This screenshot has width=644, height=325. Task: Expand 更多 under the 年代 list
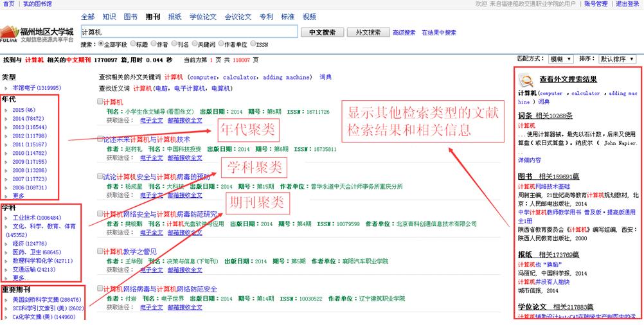19,195
